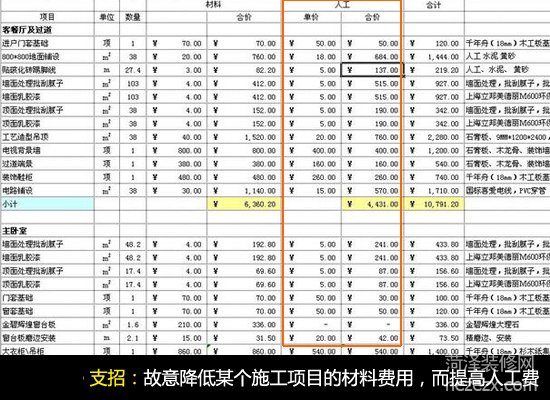
Task: Select the 进户门套基础 item cell
Action: (47, 44)
